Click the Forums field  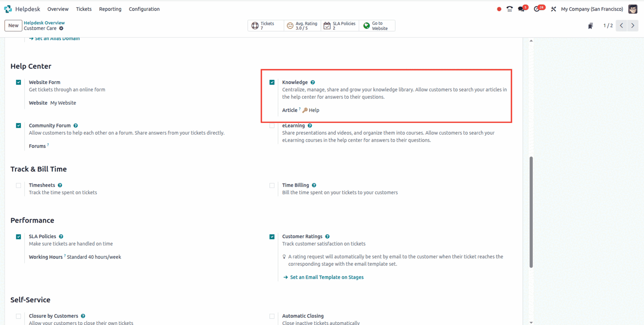point(37,146)
